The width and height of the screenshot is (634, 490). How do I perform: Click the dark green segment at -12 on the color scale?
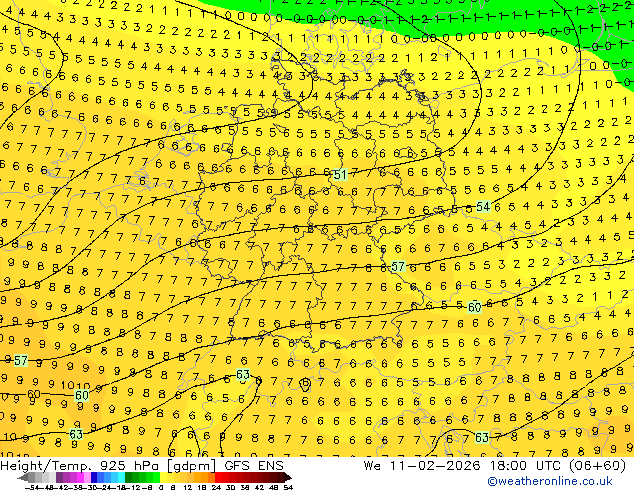128,478
